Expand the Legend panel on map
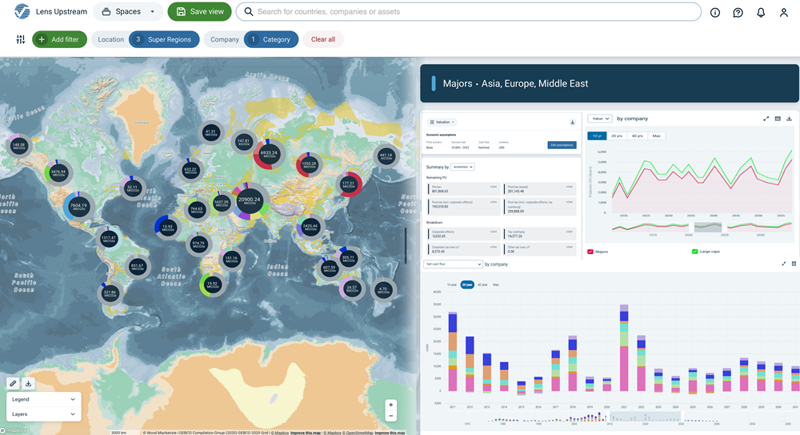This screenshot has width=800, height=435. point(41,399)
